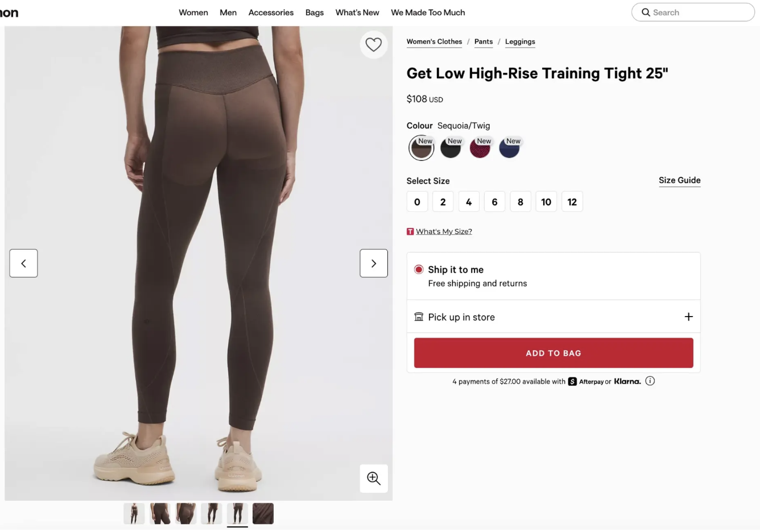Click the ADD TO BAG button
760x532 pixels.
coord(554,353)
